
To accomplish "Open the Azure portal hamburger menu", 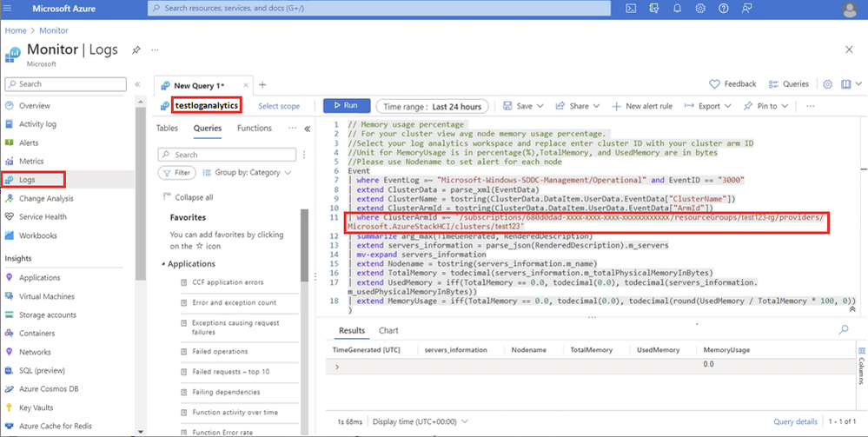I will click(x=7, y=9).
